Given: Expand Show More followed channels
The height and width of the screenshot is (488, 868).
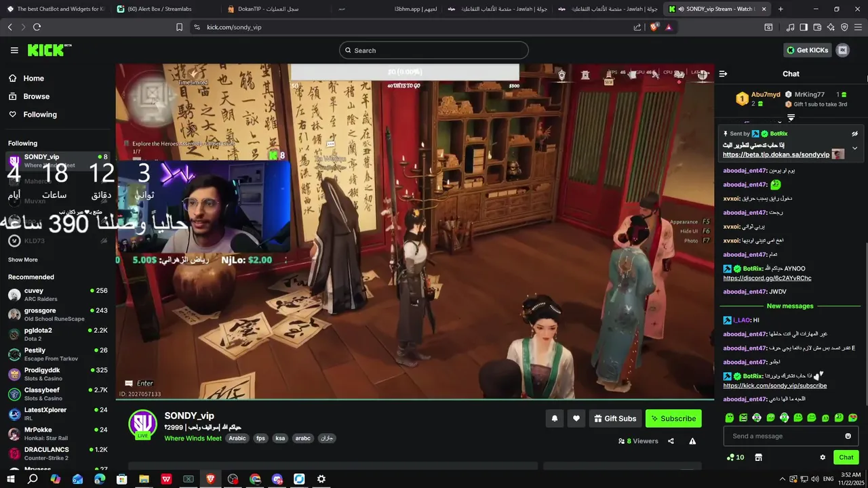Looking at the screenshot, I should 23,260.
